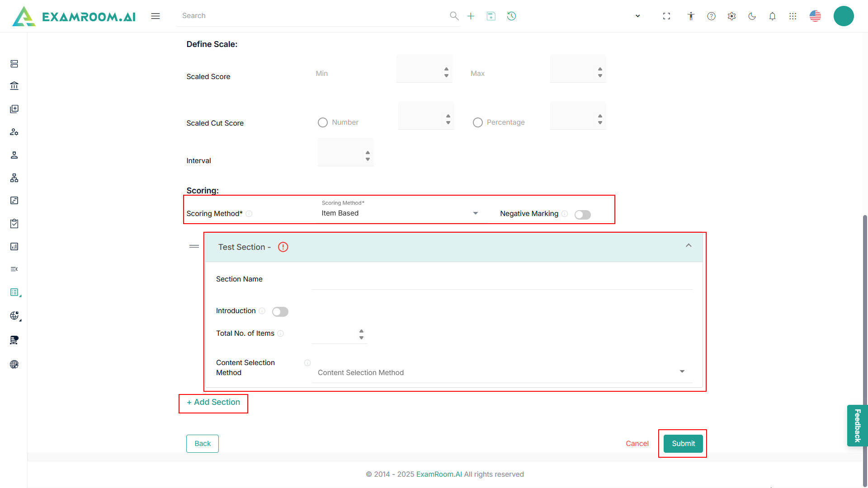Enter fullscreen using the expand icon
Image resolution: width=868 pixels, height=488 pixels.
pos(666,16)
